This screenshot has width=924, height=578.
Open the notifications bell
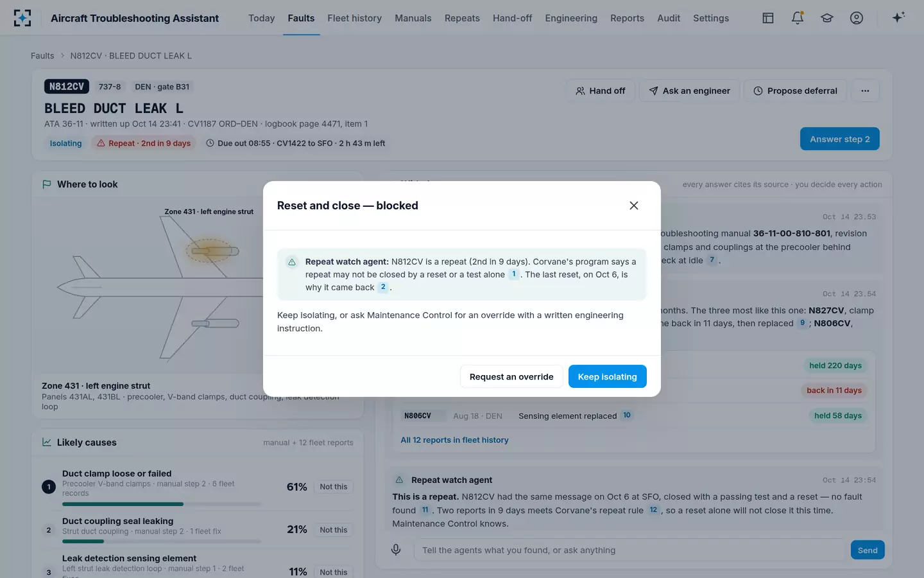[798, 18]
